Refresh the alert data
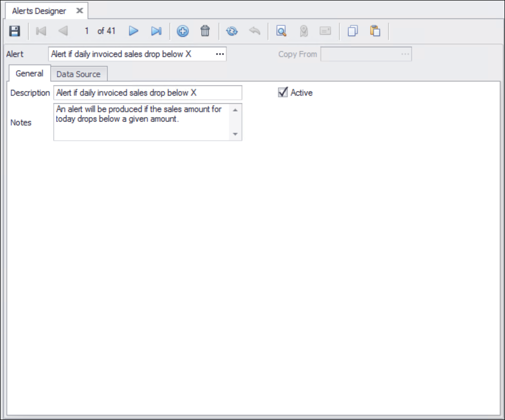 pos(232,31)
